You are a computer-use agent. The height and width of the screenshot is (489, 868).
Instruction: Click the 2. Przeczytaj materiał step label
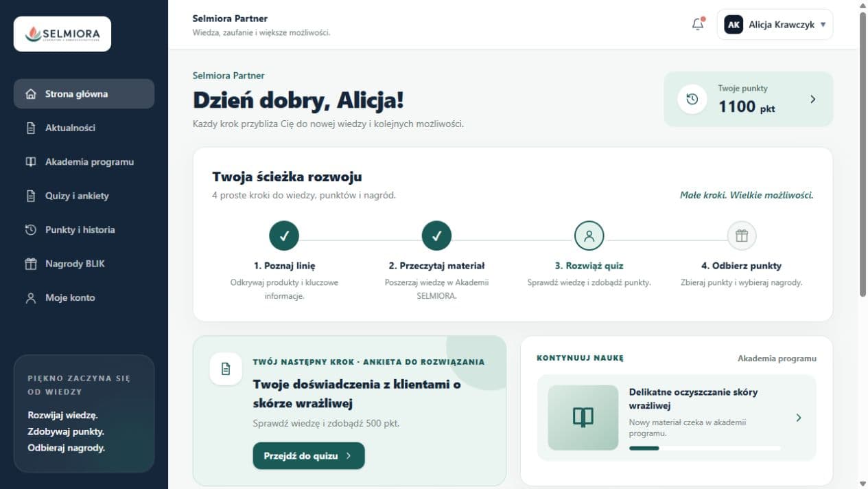coord(436,266)
